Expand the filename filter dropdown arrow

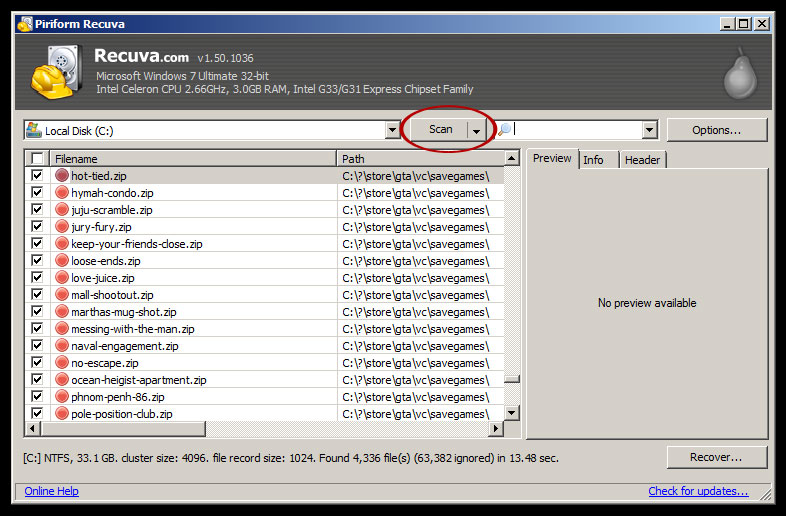[649, 130]
